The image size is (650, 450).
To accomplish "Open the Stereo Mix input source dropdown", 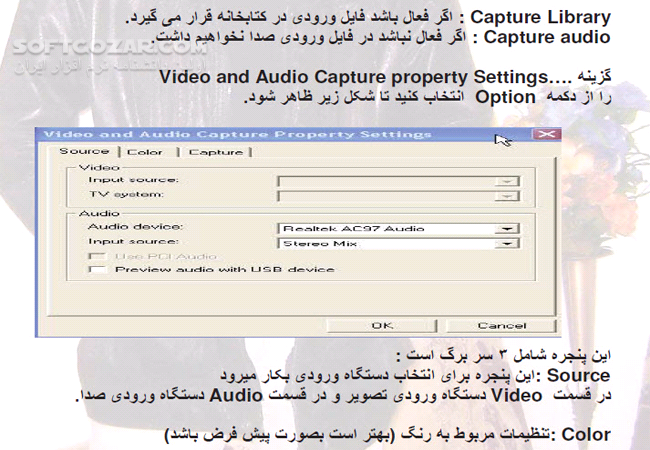I will pos(507,244).
